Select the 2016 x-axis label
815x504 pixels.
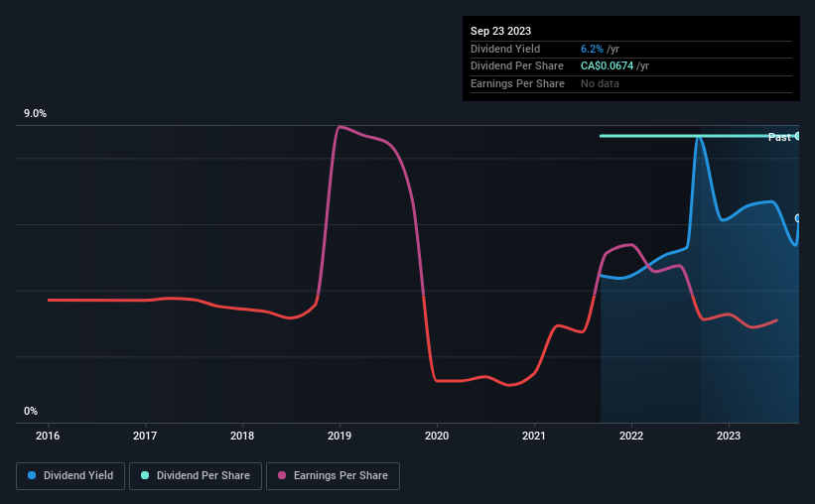click(48, 436)
